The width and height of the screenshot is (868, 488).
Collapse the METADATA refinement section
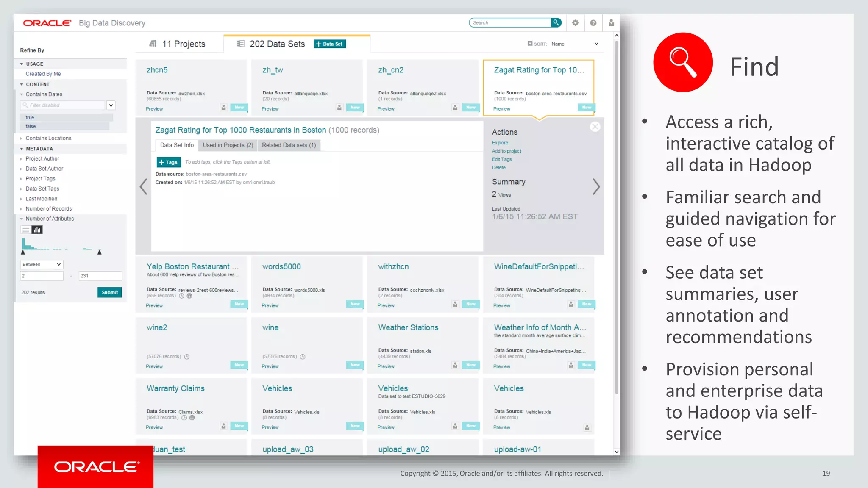coord(22,149)
